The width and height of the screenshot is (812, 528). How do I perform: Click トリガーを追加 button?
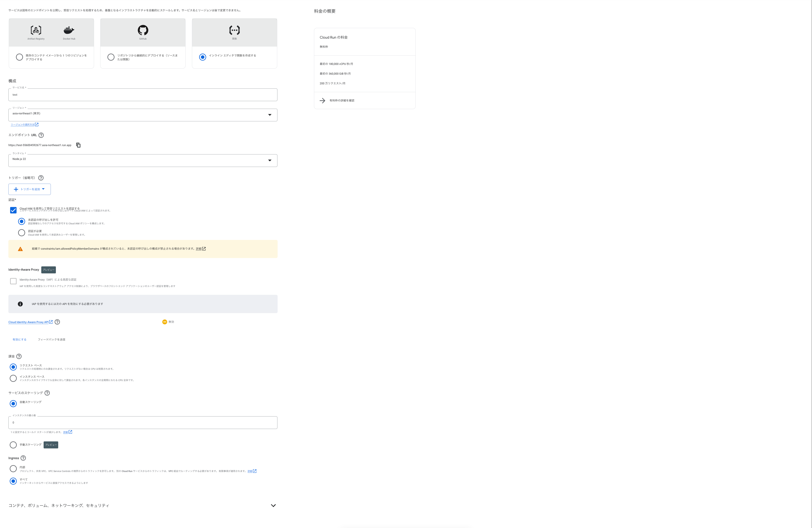click(x=30, y=189)
